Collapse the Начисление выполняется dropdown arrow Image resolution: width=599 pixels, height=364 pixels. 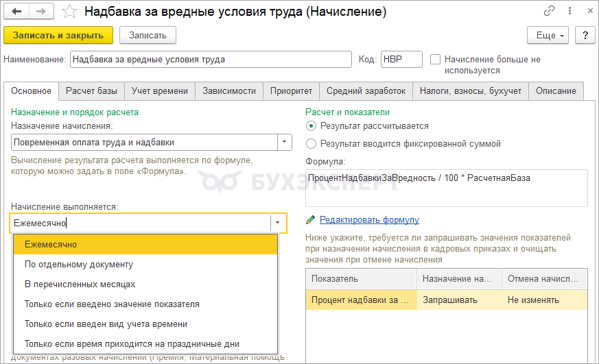[x=278, y=223]
